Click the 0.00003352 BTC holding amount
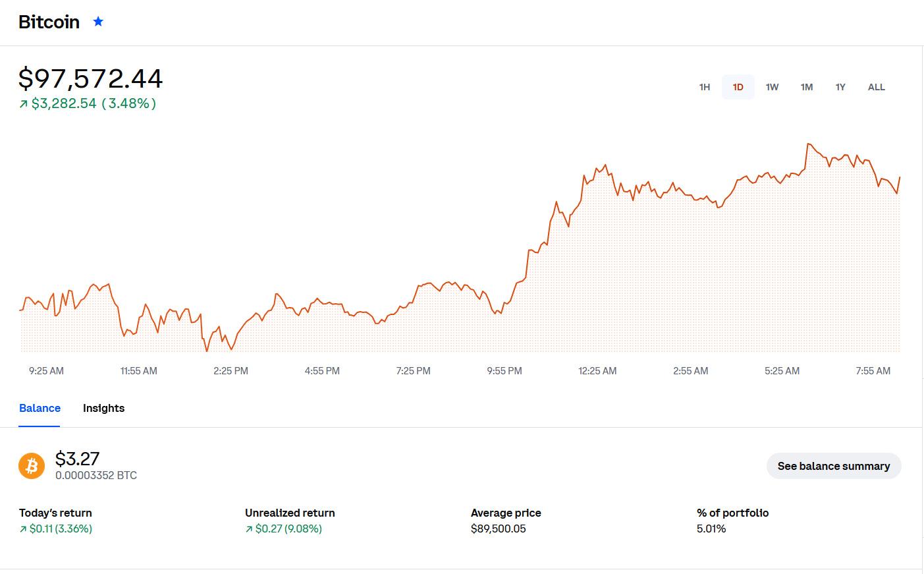924x574 pixels. click(x=96, y=475)
